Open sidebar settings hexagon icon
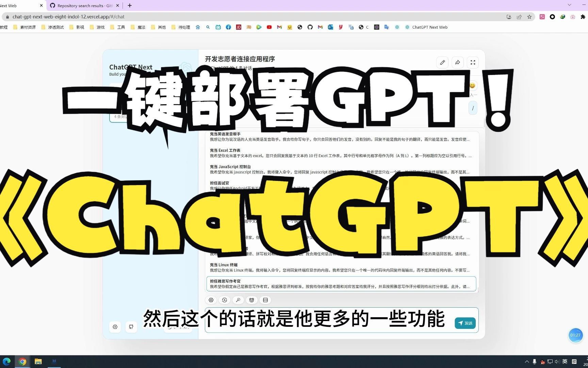Image resolution: width=588 pixels, height=368 pixels. [x=115, y=327]
